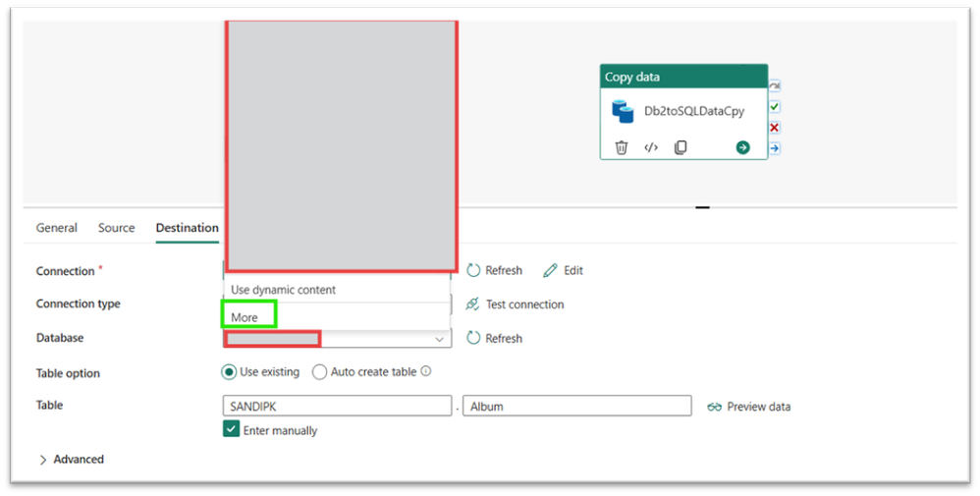Click the Copy data activity header
The height and width of the screenshot is (496, 980).
tap(683, 77)
